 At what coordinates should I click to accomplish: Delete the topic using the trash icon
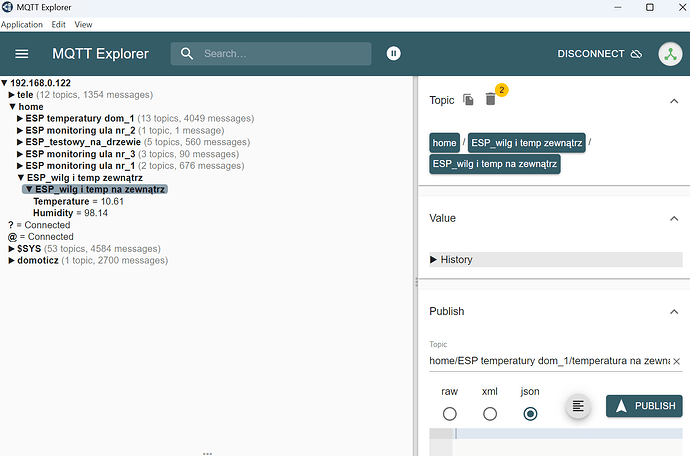coord(490,99)
